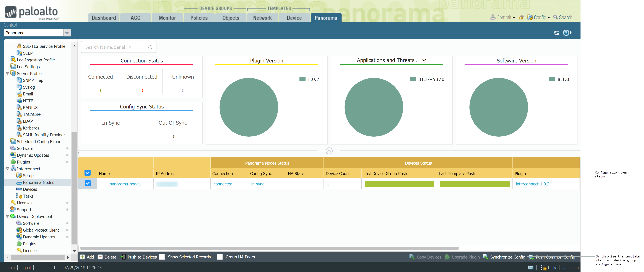This screenshot has width=644, height=272.
Task: Click the Add plus icon
Action: (x=82, y=257)
